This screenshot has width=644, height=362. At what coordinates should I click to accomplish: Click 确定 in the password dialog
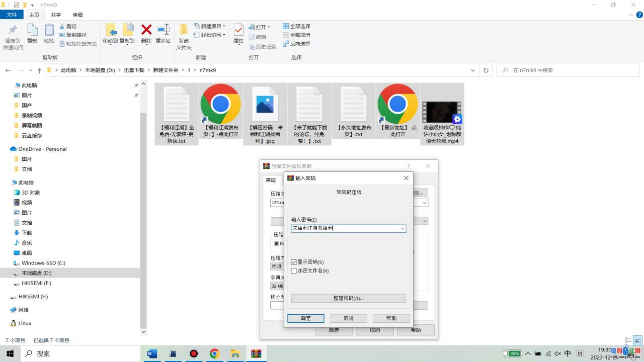click(x=305, y=318)
